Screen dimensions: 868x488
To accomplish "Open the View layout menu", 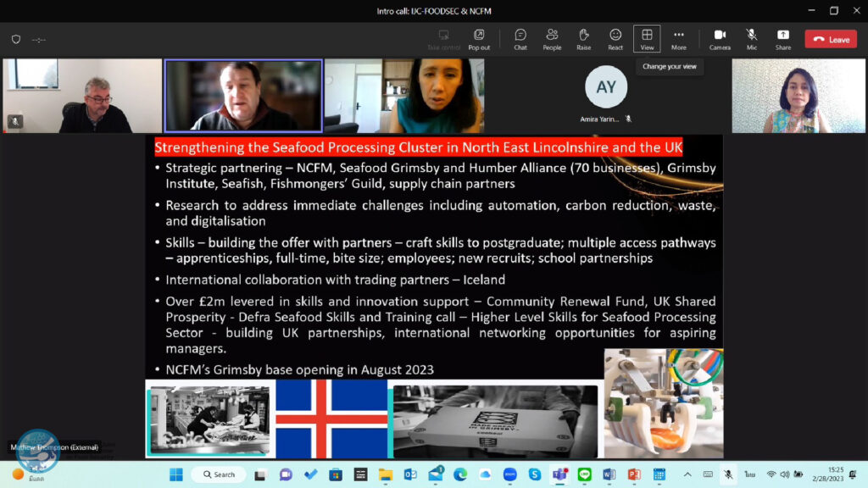I will click(x=647, y=39).
